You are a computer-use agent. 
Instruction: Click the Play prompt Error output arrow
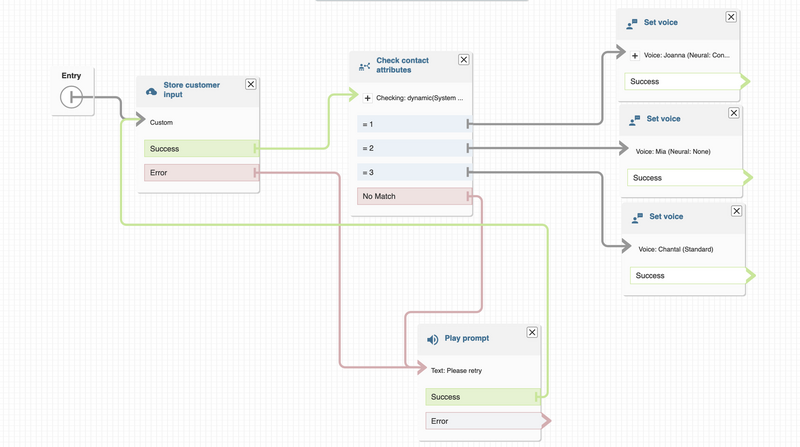click(x=546, y=421)
